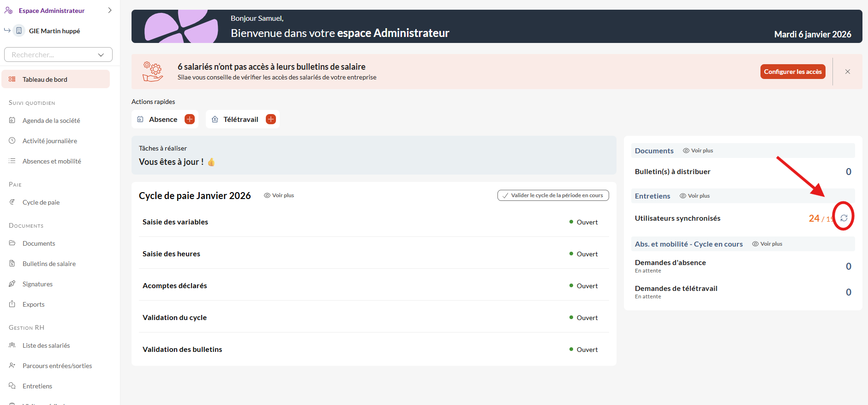868x405 pixels.
Task: Open Voir plus next to Entretiens heading
Action: coord(694,196)
